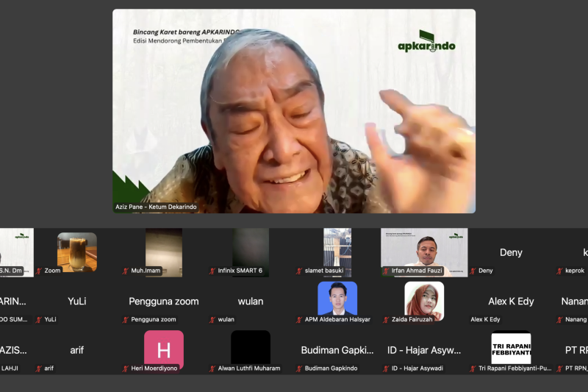Click the muted mic icon beside Nanang
Viewport: 588px width, 392px height.
(559, 320)
